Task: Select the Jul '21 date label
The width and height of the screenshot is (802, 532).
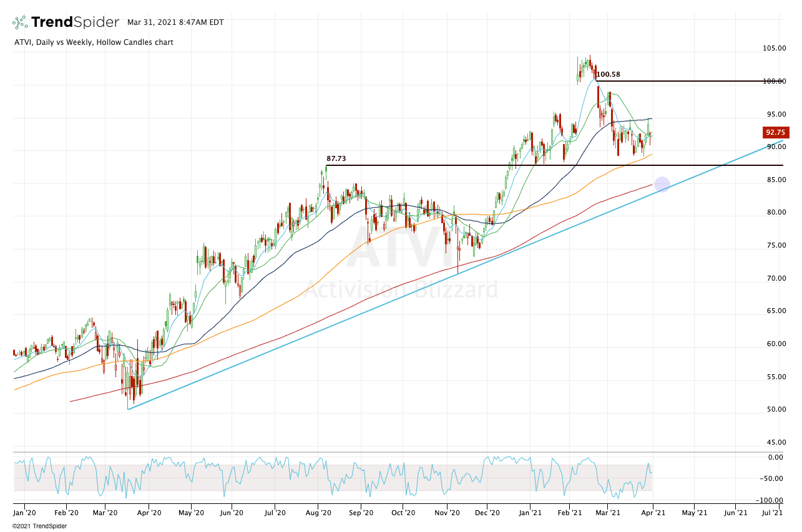Action: tap(773, 513)
